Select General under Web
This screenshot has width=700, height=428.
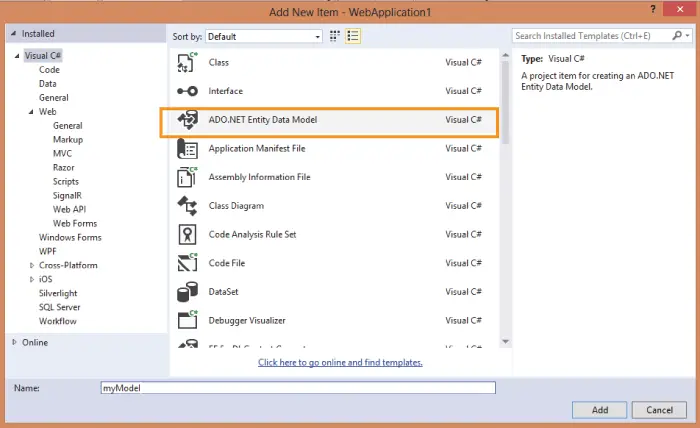tap(67, 125)
